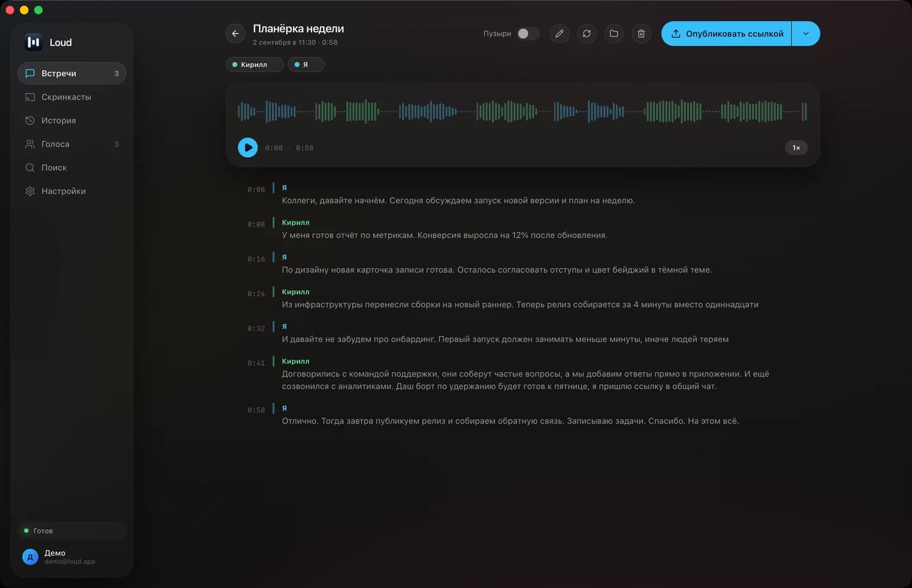Jump to timestamp 0:24
The height and width of the screenshot is (588, 912).
click(x=256, y=294)
